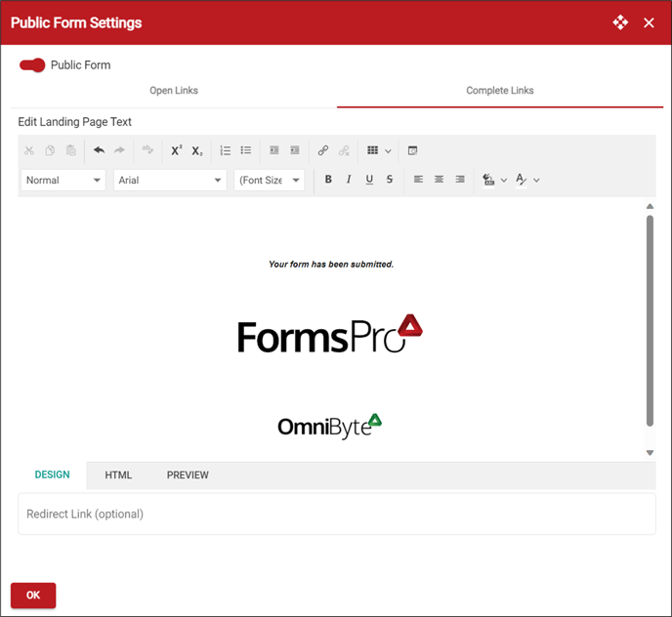Toggle underline formatting
The height and width of the screenshot is (617, 672).
pos(369,180)
